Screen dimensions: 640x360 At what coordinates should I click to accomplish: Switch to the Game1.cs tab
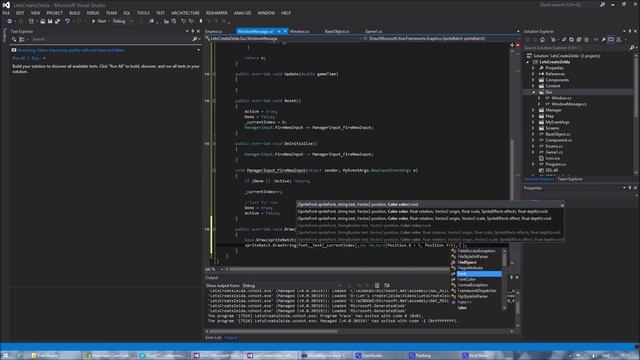(x=373, y=31)
